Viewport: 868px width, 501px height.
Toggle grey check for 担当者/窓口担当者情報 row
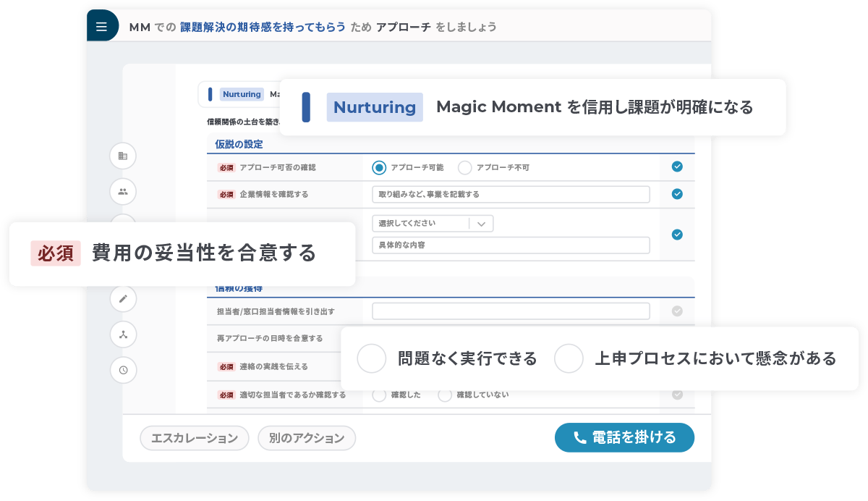677,311
